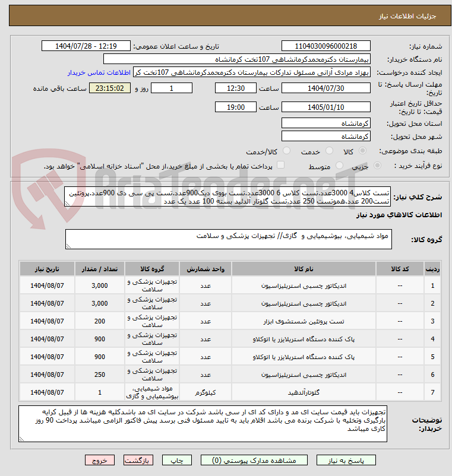The width and height of the screenshot is (452, 476).
Task: Click price validity date 1405/01/10 field
Action: 326,107
